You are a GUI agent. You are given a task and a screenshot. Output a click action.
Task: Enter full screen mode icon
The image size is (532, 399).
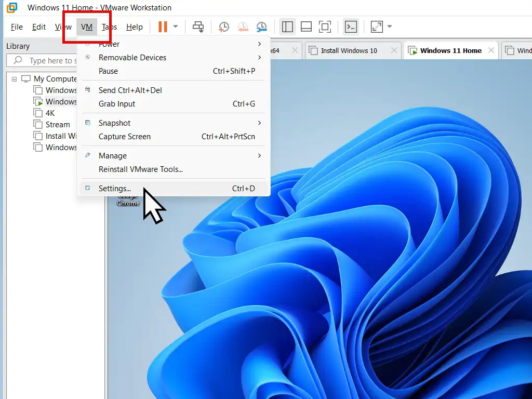point(325,26)
